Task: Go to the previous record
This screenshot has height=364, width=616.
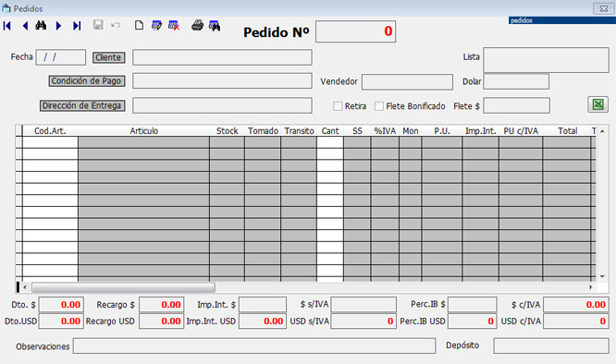Action: click(x=25, y=26)
